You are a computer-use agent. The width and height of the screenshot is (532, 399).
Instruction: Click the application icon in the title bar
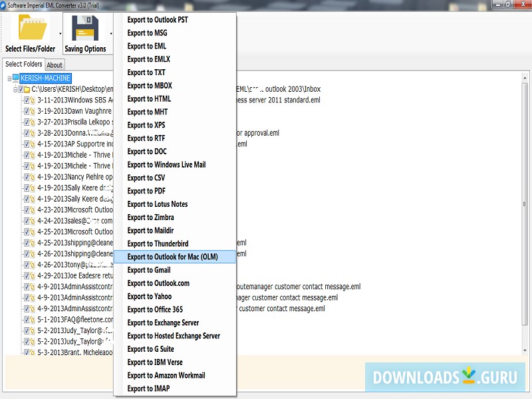click(5, 4)
